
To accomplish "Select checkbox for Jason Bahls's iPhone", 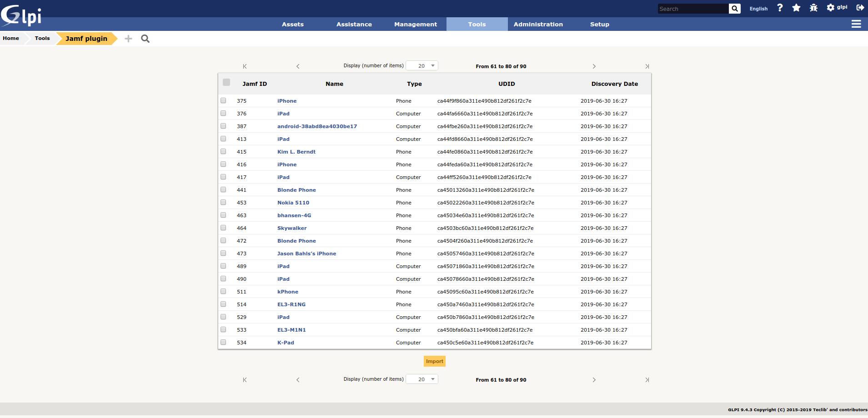I will coord(223,253).
